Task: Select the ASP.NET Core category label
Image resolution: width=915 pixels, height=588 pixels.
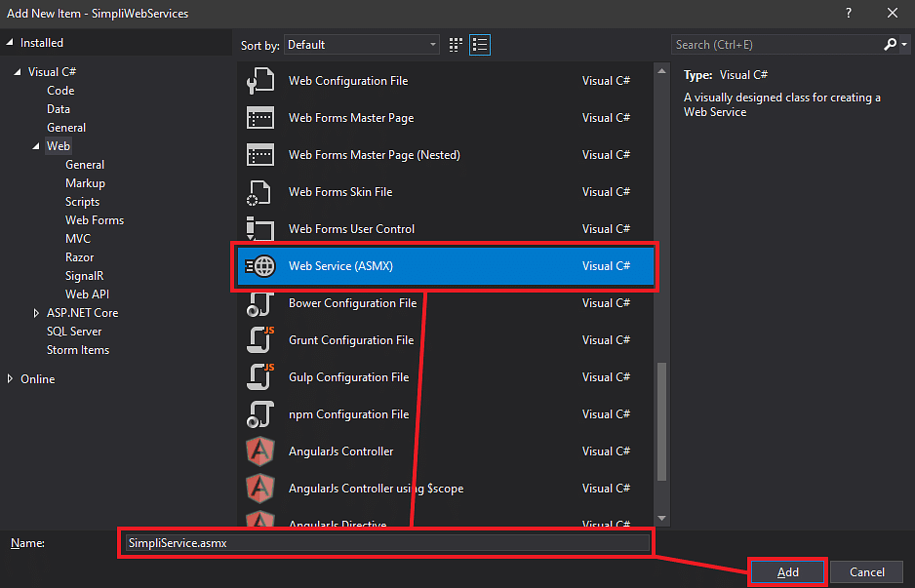Action: pos(82,313)
